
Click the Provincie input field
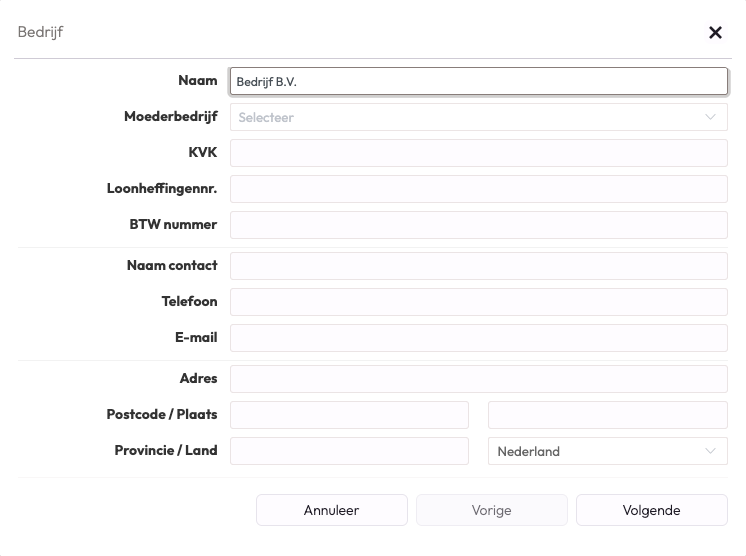[349, 451]
